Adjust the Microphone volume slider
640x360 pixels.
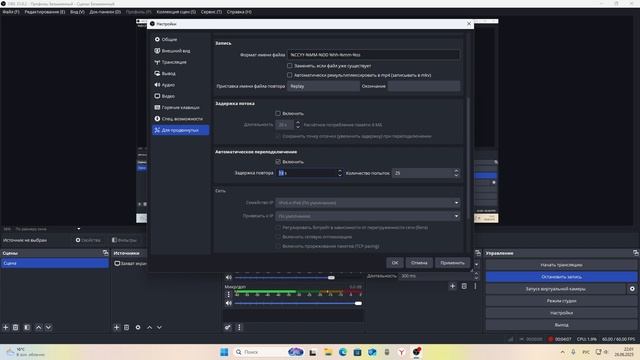298,303
